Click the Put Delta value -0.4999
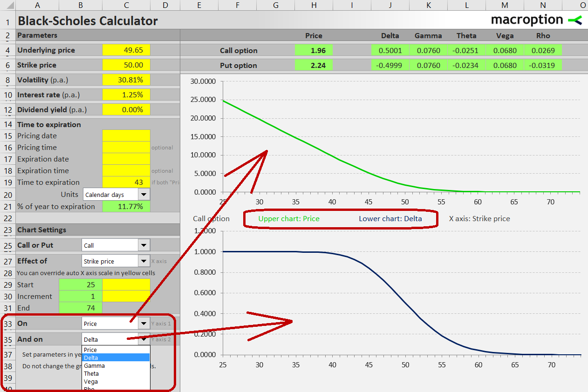Image resolution: width=588 pixels, height=392 pixels. click(390, 65)
